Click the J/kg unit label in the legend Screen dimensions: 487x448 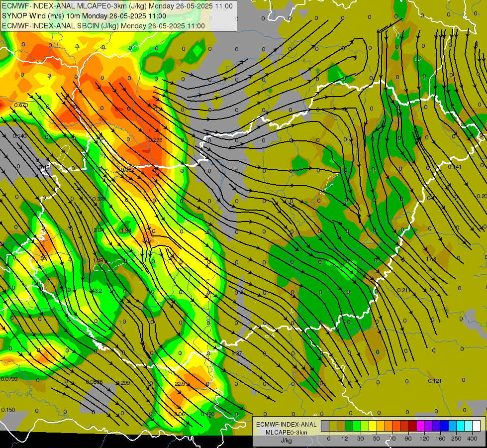(x=286, y=441)
